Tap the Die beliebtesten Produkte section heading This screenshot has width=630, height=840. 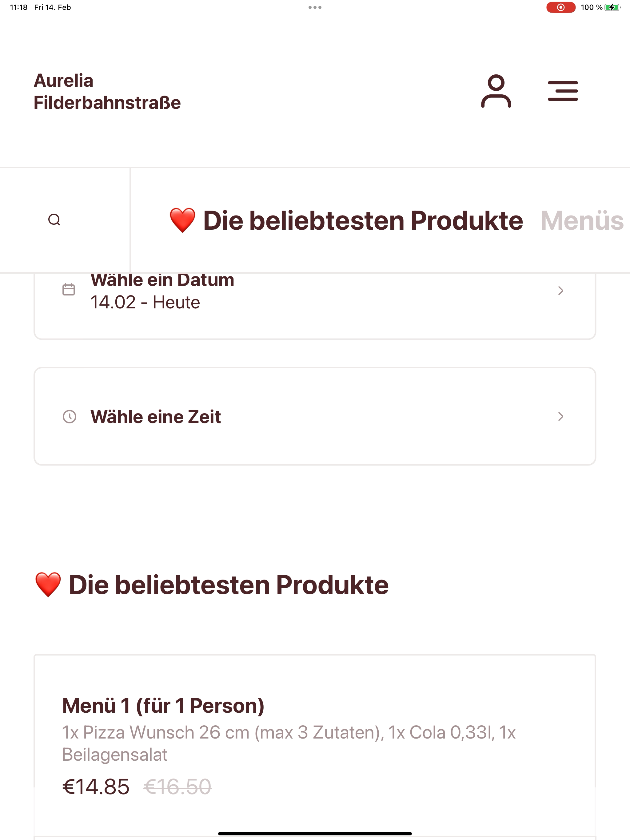click(212, 585)
